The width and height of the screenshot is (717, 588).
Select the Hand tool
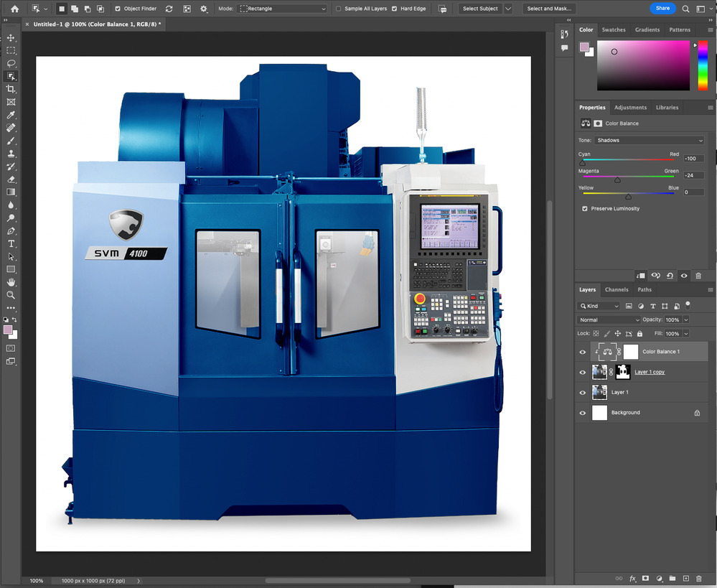tap(11, 282)
